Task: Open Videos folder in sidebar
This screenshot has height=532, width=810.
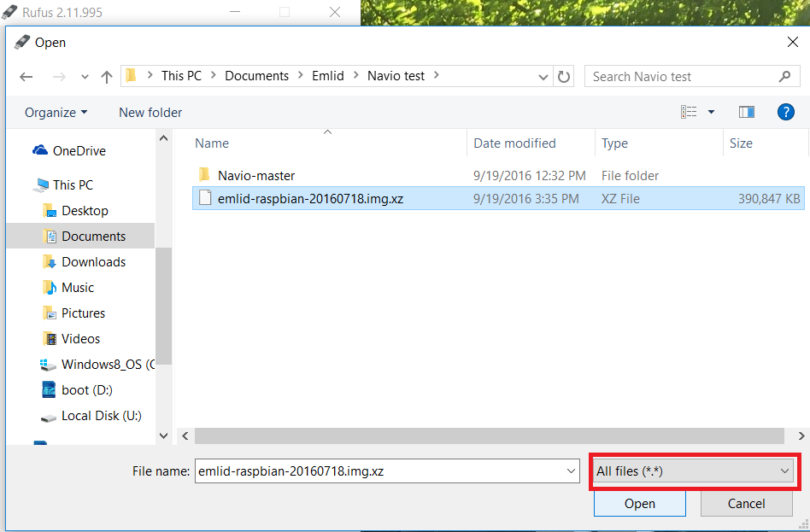Action: point(80,339)
